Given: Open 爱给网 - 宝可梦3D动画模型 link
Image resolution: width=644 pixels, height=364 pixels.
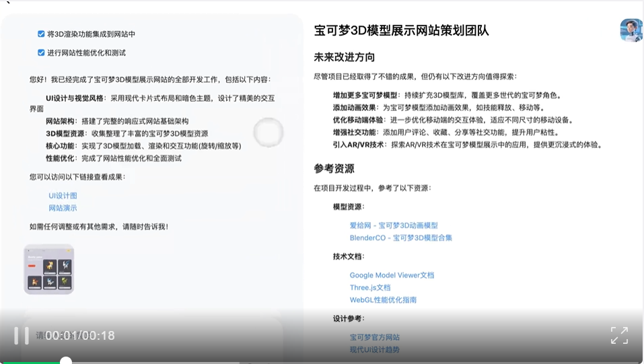Looking at the screenshot, I should coord(394,225).
